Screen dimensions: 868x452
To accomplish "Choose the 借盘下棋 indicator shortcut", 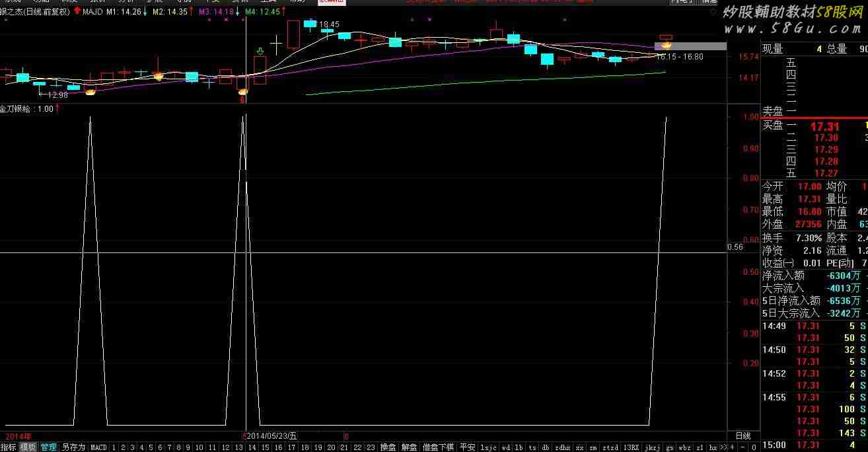I will [438, 447].
